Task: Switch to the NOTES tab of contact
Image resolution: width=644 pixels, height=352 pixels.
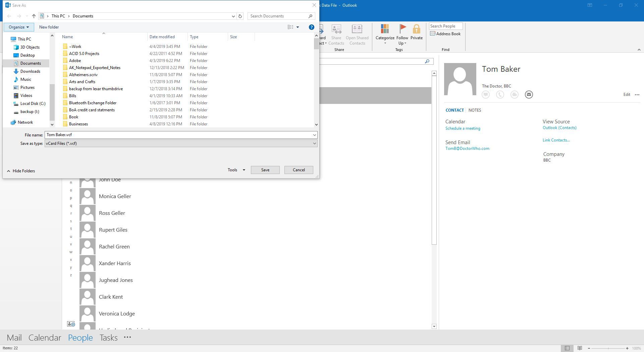Action: (475, 110)
